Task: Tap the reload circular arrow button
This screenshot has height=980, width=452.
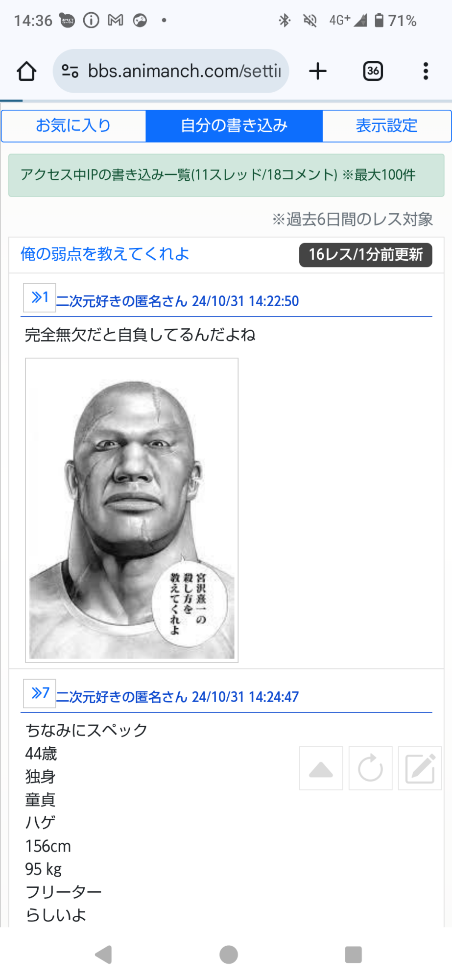Action: (x=371, y=768)
